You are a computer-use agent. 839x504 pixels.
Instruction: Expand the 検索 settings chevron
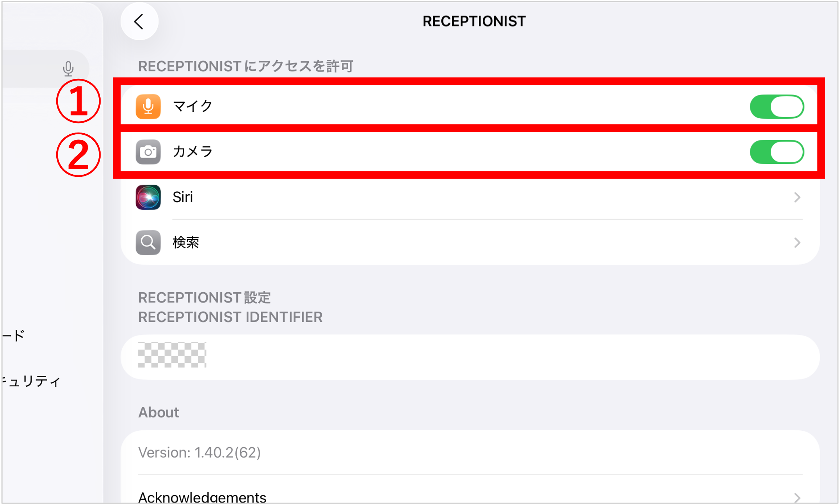tap(797, 242)
